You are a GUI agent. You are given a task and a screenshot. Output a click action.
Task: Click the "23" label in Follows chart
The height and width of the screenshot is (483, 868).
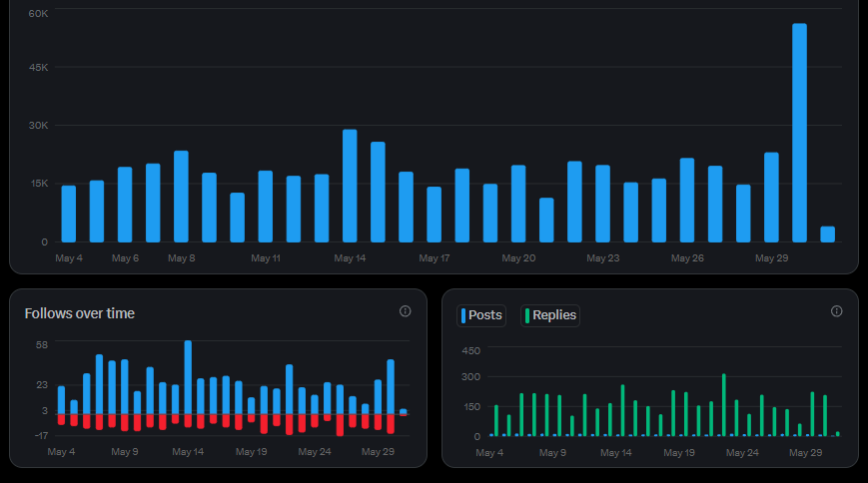pos(42,384)
